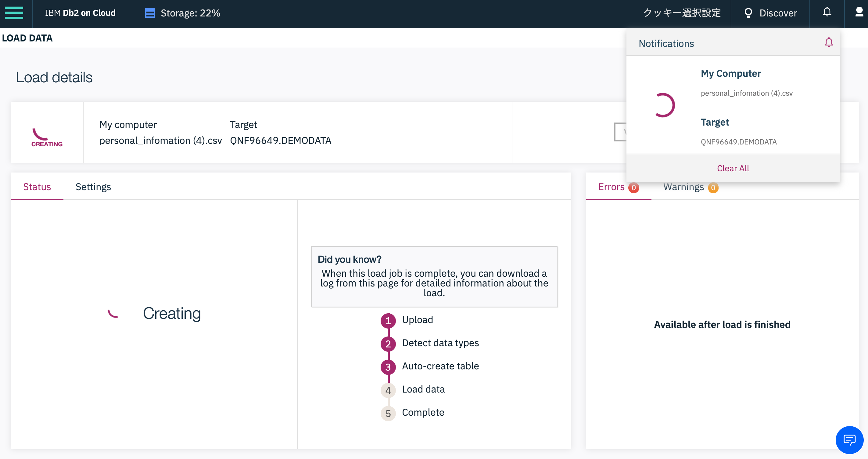Open クッキー選択設定 cookie preferences
The width and height of the screenshot is (868, 459).
682,13
